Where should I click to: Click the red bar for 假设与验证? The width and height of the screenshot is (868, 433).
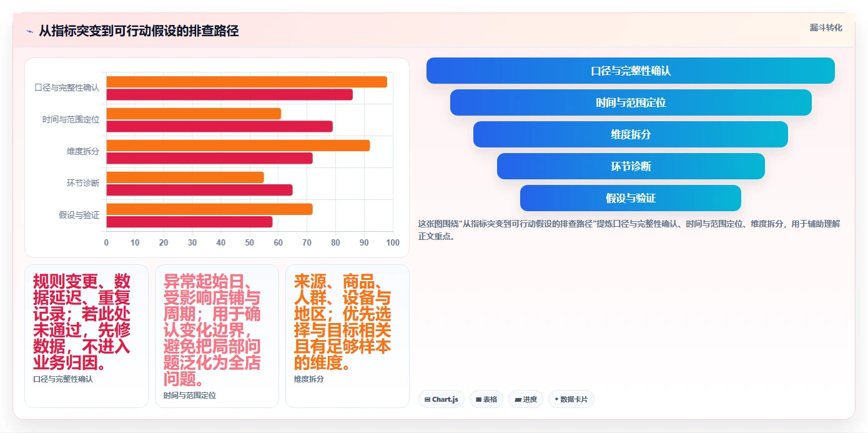(190, 222)
